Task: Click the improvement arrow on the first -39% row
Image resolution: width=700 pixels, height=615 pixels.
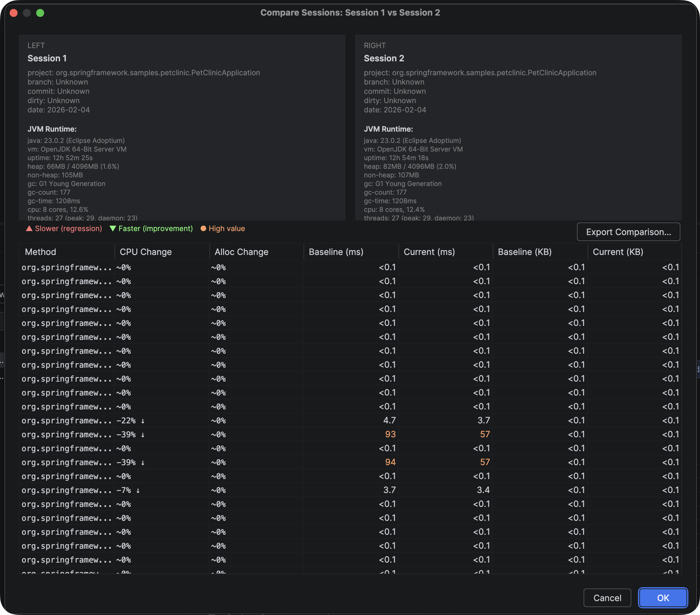Action: tap(143, 435)
